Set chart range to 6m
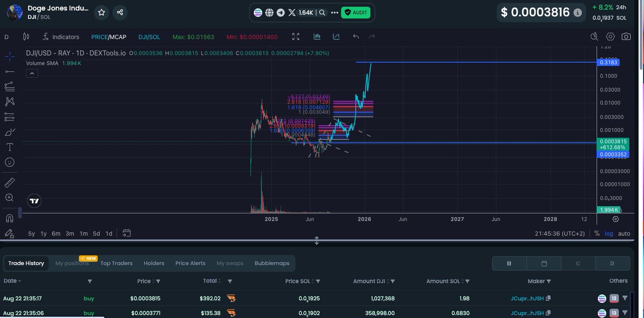Viewport: 644px width, 318px height. point(56,234)
